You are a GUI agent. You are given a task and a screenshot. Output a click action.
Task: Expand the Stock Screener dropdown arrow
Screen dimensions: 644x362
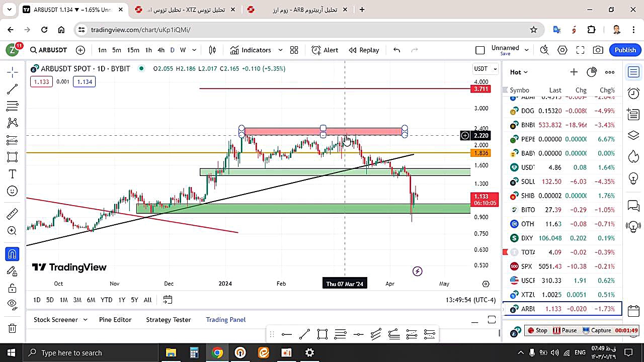pos(85,319)
